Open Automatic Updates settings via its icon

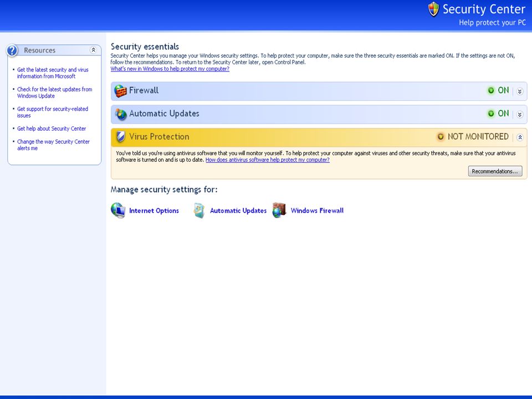point(199,211)
